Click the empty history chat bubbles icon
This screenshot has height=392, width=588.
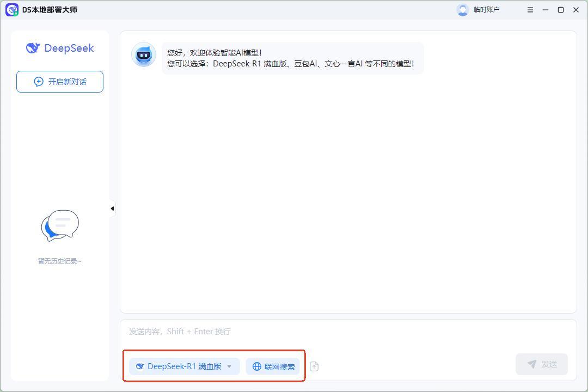[x=60, y=225]
